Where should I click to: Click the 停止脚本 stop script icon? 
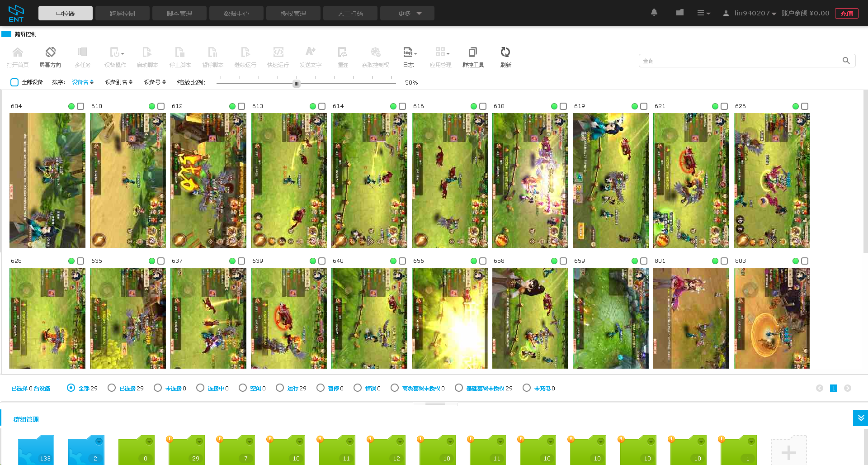tap(180, 52)
